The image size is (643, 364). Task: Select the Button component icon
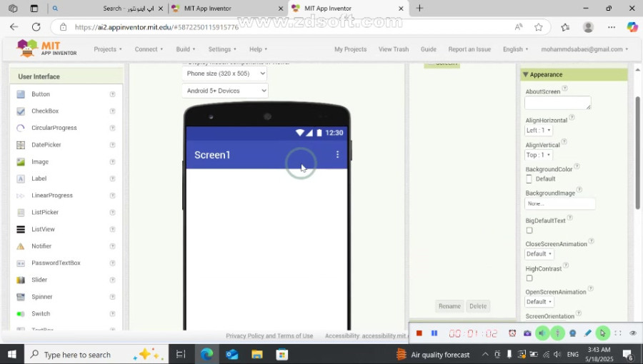21,94
